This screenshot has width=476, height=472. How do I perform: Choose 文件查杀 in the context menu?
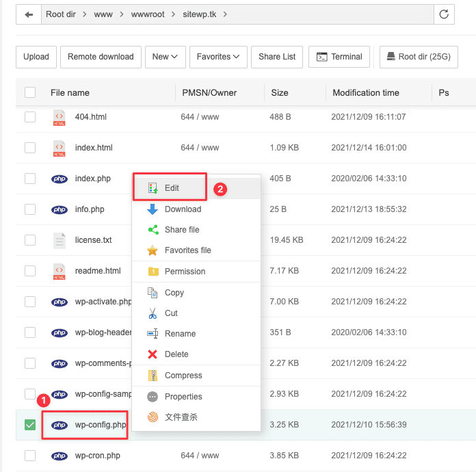(x=196, y=417)
